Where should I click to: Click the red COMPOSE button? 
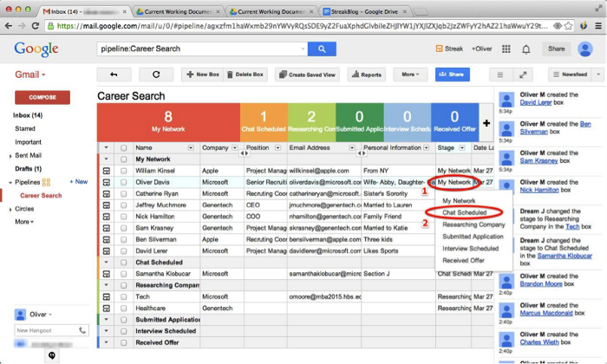tap(42, 97)
